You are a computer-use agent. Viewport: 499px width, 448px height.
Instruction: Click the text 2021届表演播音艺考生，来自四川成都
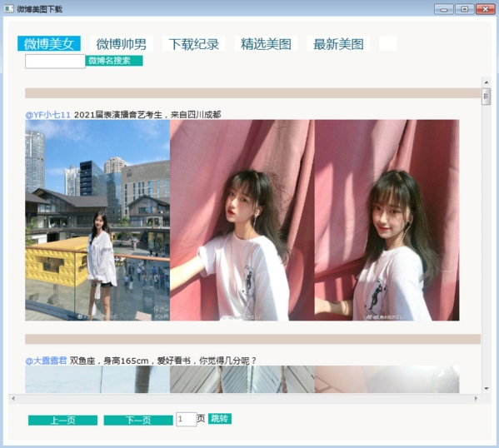pyautogui.click(x=147, y=115)
